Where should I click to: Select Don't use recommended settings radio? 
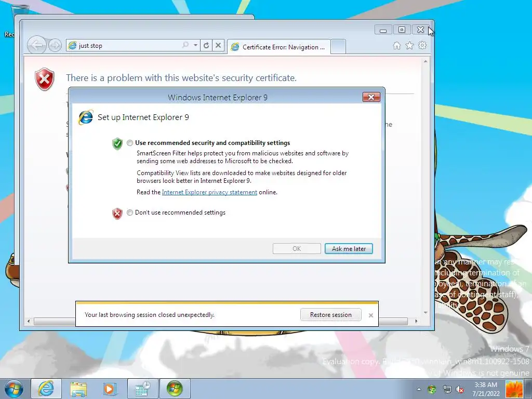[130, 212]
